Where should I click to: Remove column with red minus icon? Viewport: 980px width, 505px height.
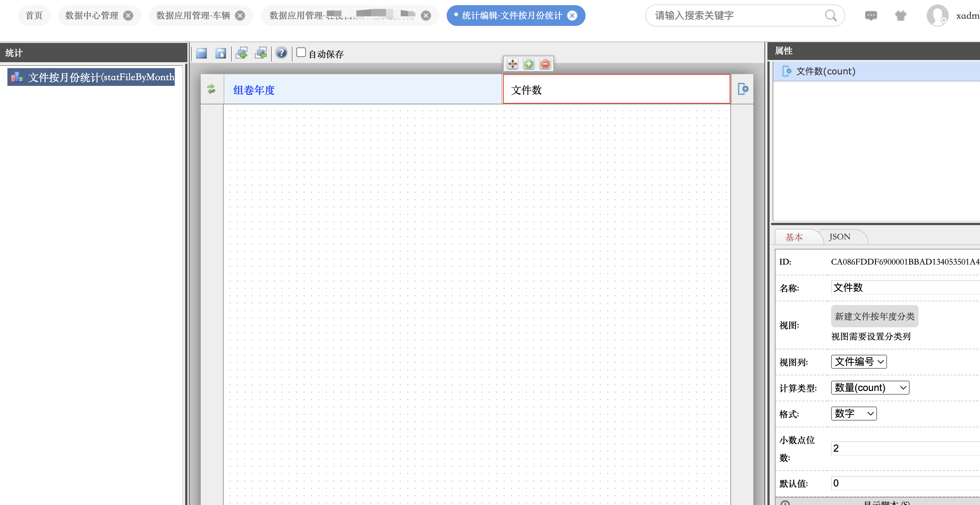click(545, 64)
